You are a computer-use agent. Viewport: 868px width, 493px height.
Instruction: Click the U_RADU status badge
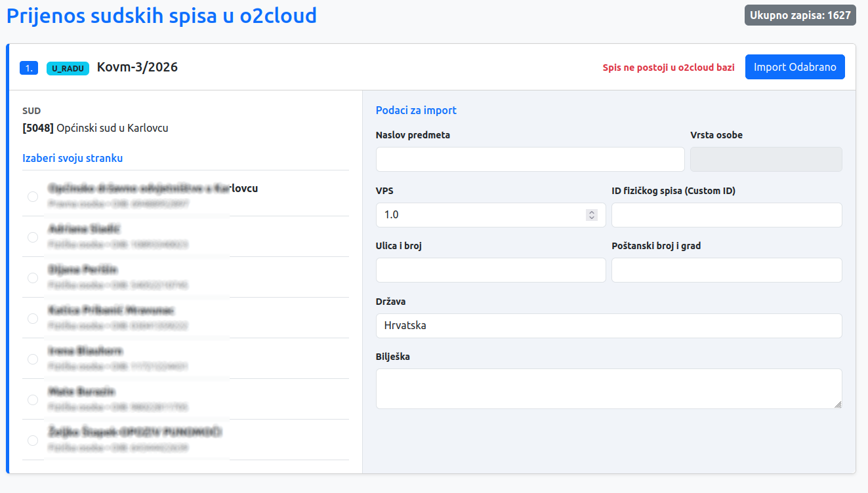click(68, 68)
